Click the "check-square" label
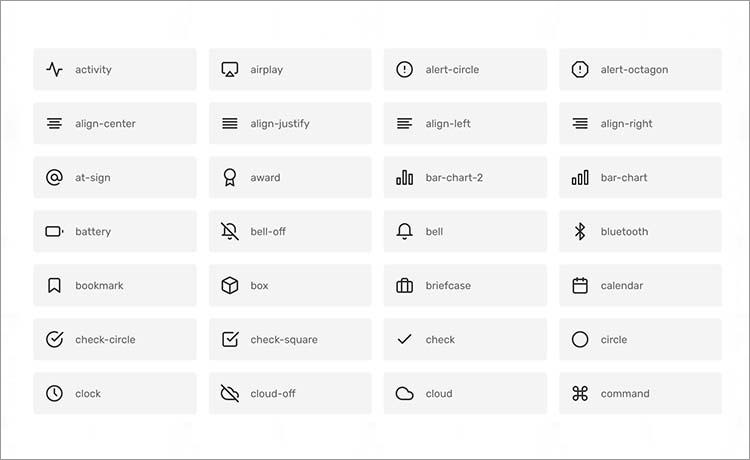 284,340
